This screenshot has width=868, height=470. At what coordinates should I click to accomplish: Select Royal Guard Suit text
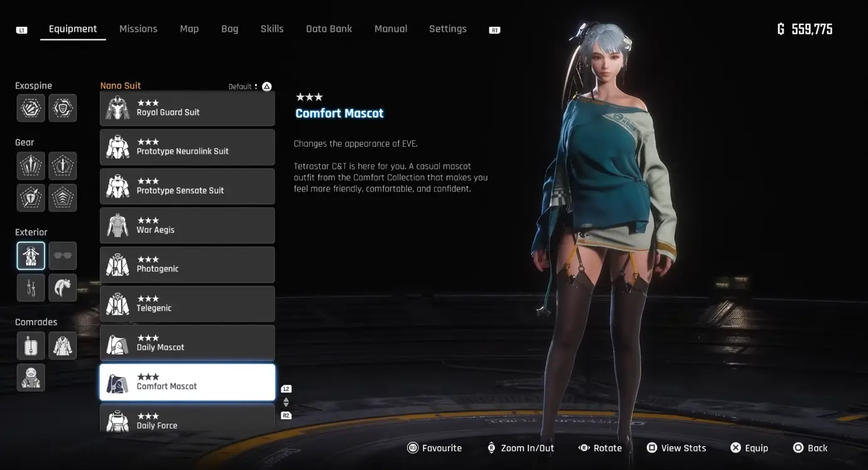click(x=168, y=112)
